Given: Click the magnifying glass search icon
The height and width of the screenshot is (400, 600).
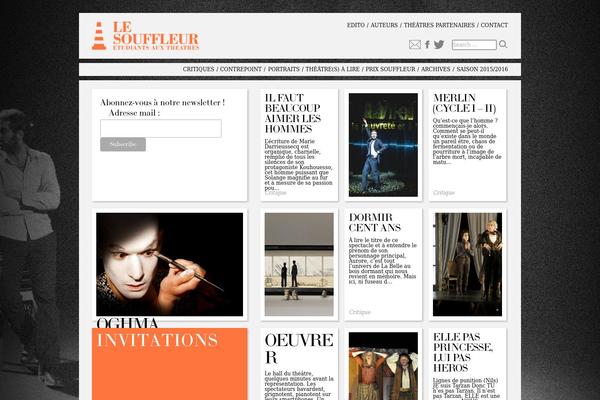Looking at the screenshot, I should click(x=503, y=44).
